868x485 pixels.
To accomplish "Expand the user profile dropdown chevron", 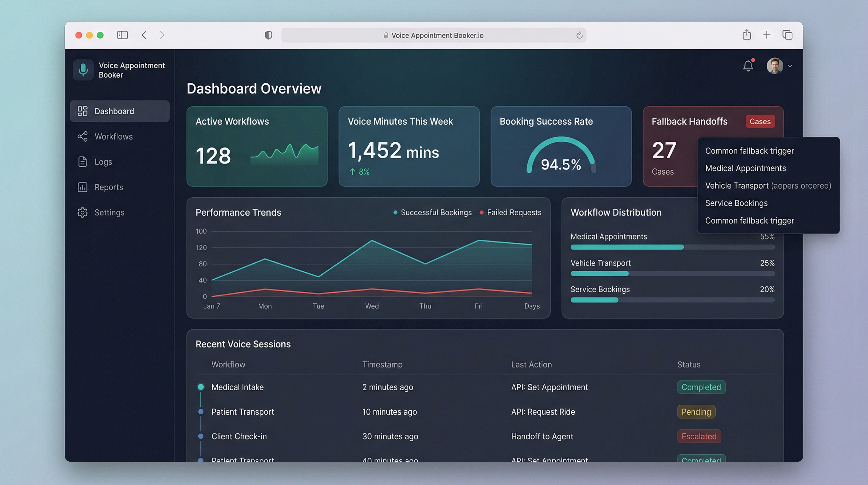I will click(x=790, y=66).
